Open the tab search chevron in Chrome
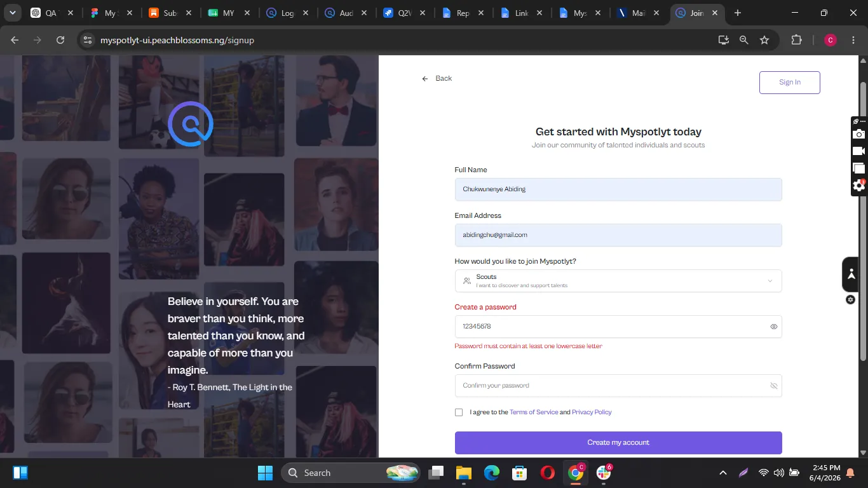This screenshot has height=488, width=868. (x=12, y=13)
